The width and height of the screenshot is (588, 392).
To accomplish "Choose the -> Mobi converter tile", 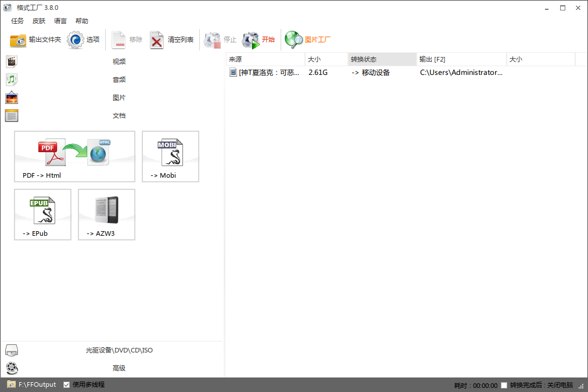I will [170, 157].
